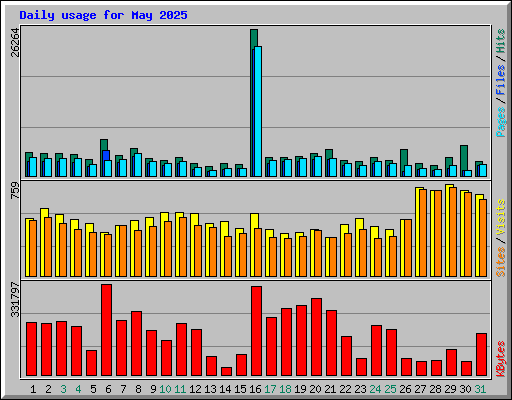
Task: Click day label "6" on the x-axis
Action: click(x=108, y=389)
